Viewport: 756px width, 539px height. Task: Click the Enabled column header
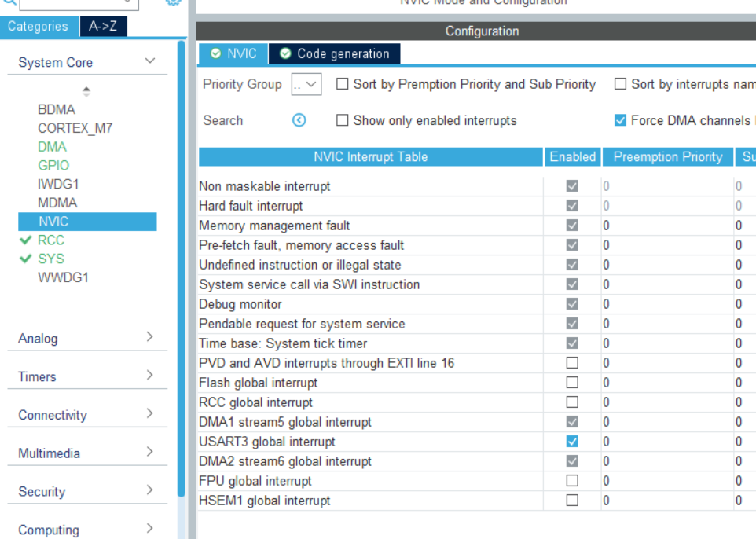(573, 156)
